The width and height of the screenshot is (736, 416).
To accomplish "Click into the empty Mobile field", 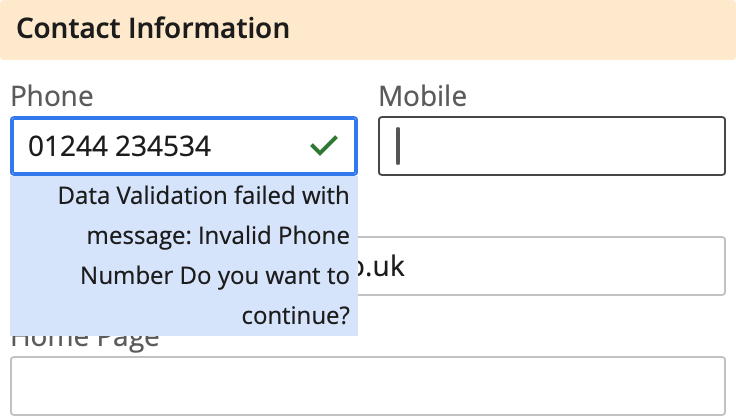I will (550, 147).
